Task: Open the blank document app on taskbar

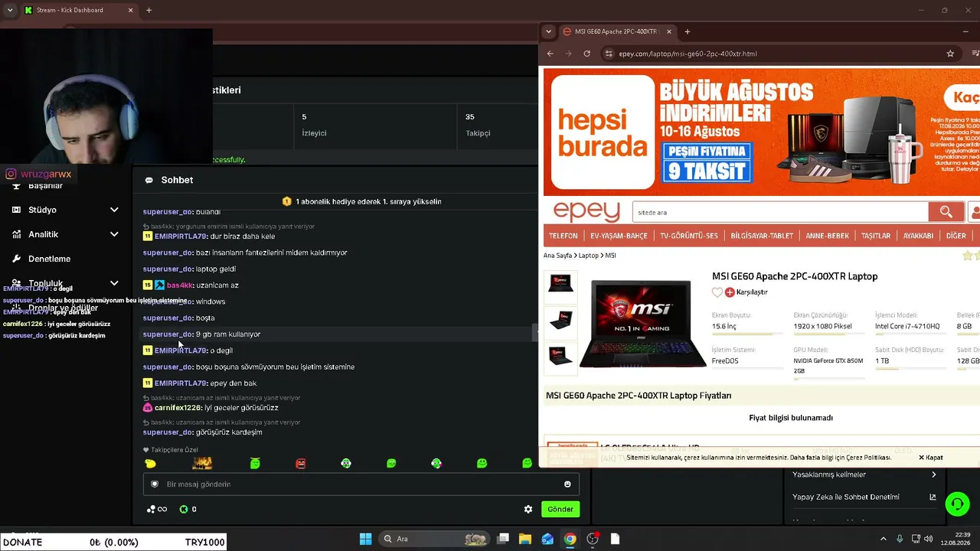Action: point(615,539)
